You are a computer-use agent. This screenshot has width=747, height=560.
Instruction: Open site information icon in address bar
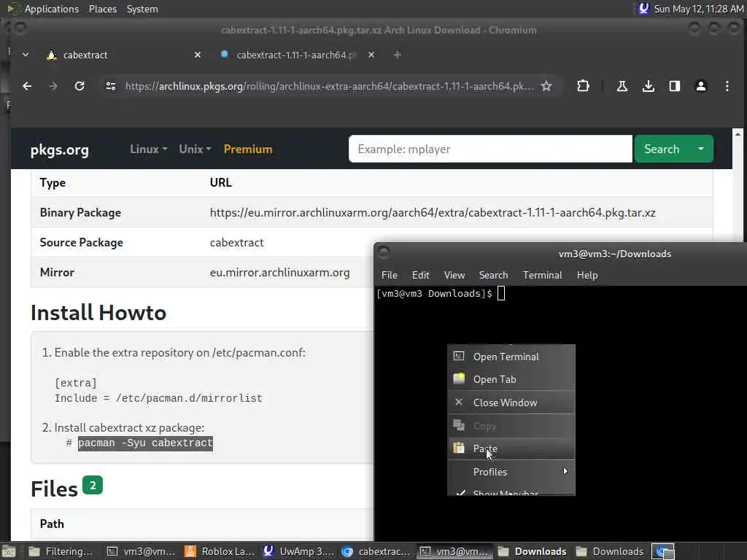111,86
